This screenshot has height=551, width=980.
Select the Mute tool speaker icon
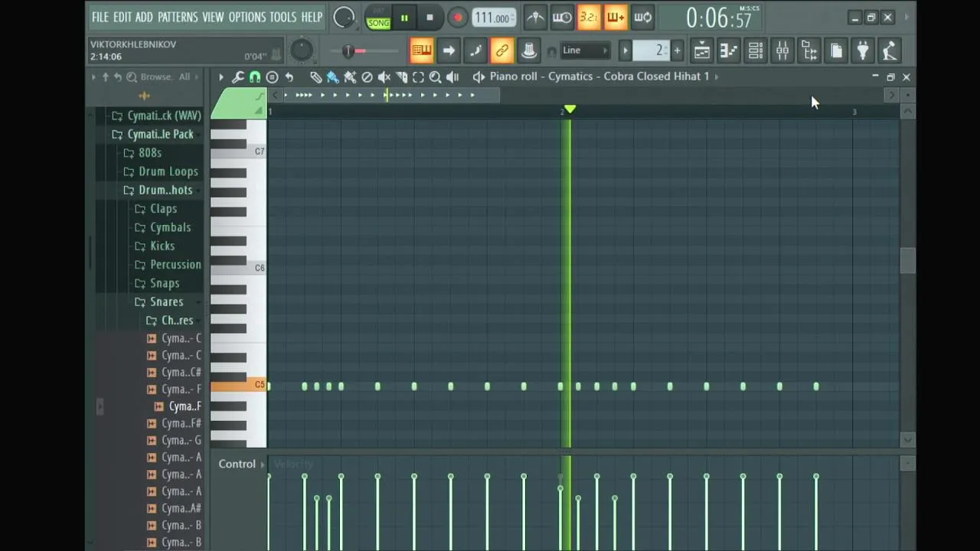coord(384,77)
